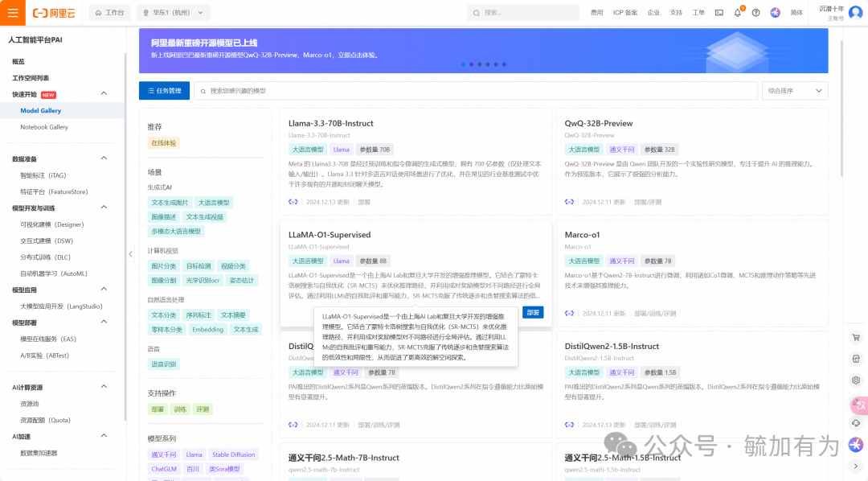868x481 pixels.
Task: Click the source icon on the Marco-o1 card
Action: point(569,313)
